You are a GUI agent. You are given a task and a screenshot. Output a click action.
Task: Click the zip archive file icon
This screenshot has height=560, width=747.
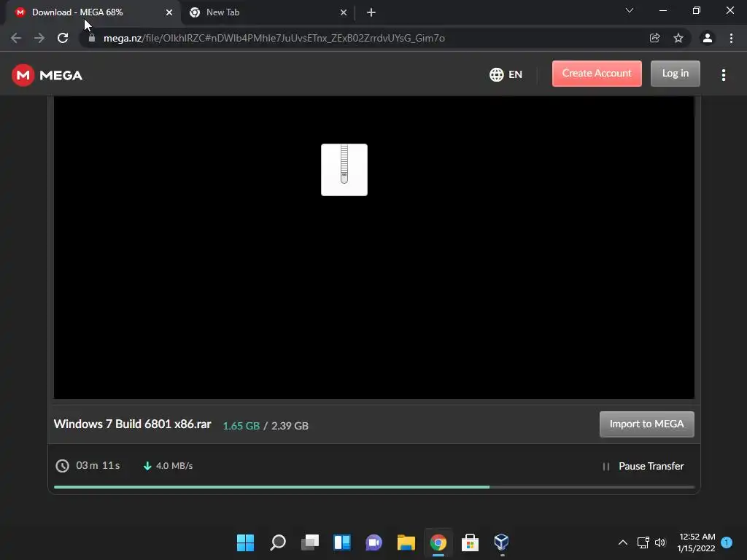[x=344, y=169]
